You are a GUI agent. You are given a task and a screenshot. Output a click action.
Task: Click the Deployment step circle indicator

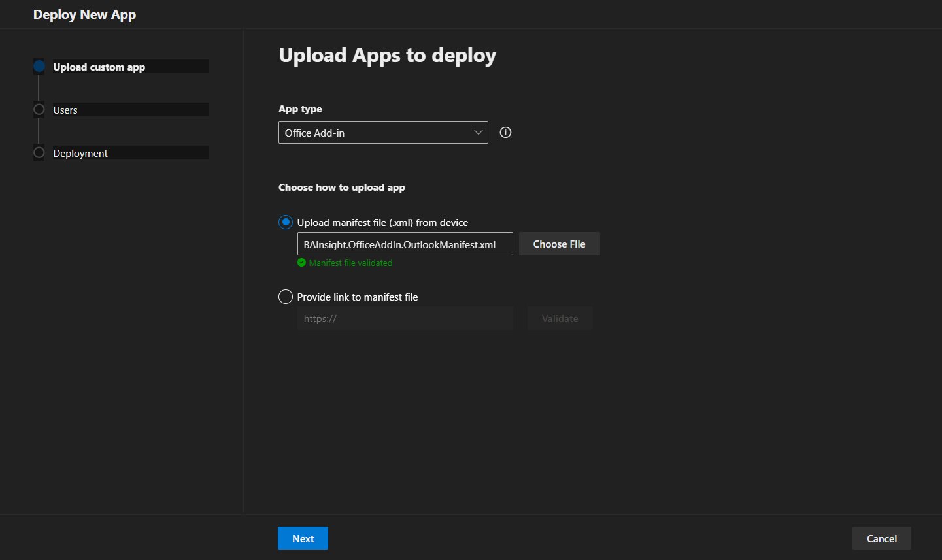point(39,152)
